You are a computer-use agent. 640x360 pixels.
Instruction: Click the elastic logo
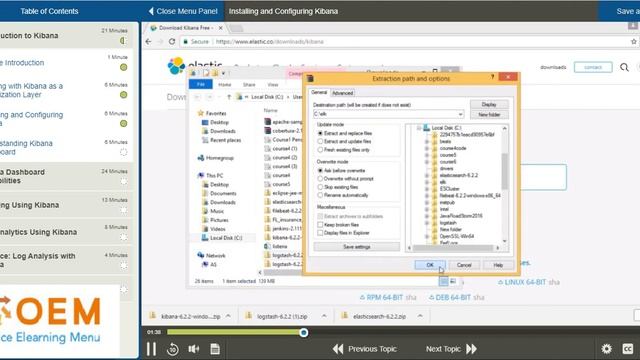coord(195,65)
